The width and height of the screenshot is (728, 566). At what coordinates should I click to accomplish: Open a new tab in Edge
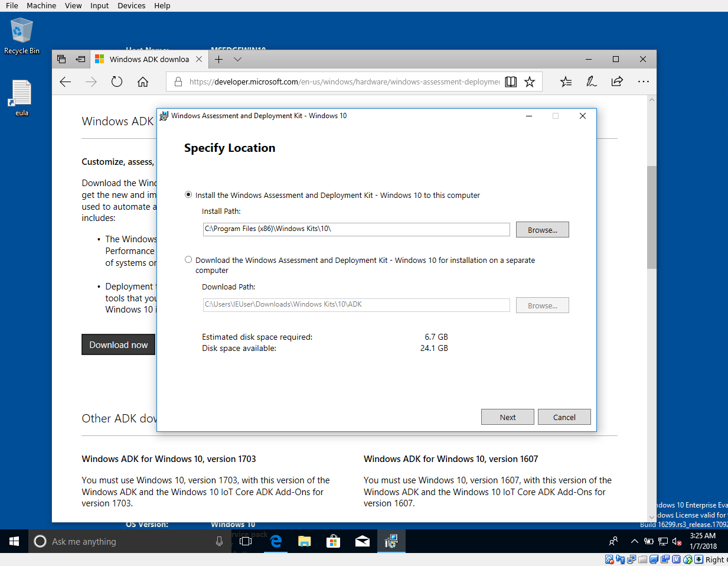218,59
